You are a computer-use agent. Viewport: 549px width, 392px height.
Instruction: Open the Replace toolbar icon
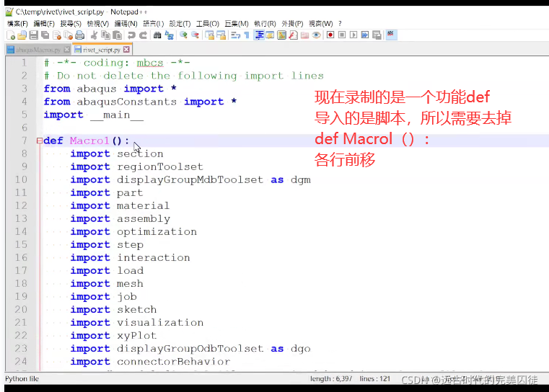coord(169,35)
